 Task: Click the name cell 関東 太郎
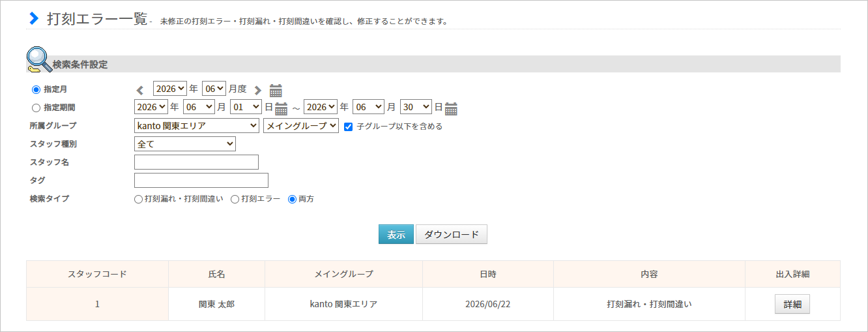pyautogui.click(x=216, y=304)
